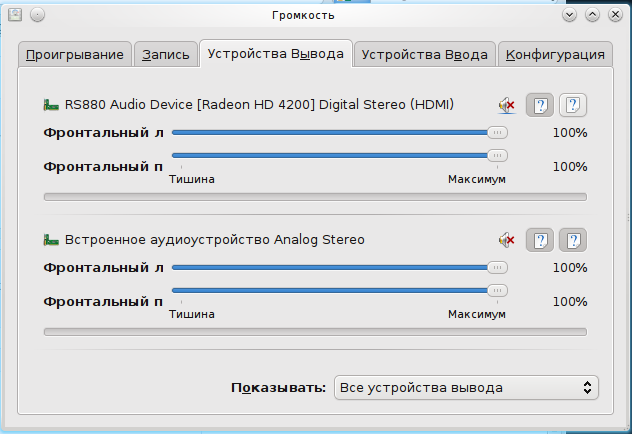Screen dimensions: 632x434
Task: Mute the RS880 HDMI audio output
Action: click(507, 106)
